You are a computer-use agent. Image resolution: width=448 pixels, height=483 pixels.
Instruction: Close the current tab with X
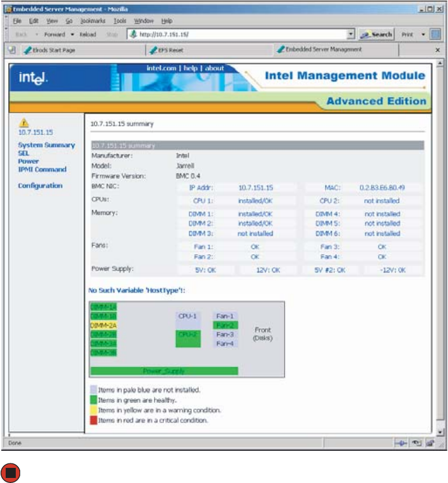coord(437,50)
